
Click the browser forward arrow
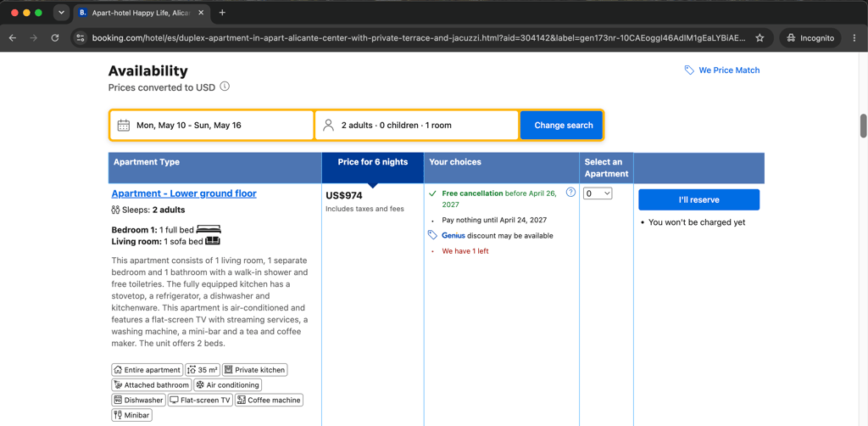point(34,37)
